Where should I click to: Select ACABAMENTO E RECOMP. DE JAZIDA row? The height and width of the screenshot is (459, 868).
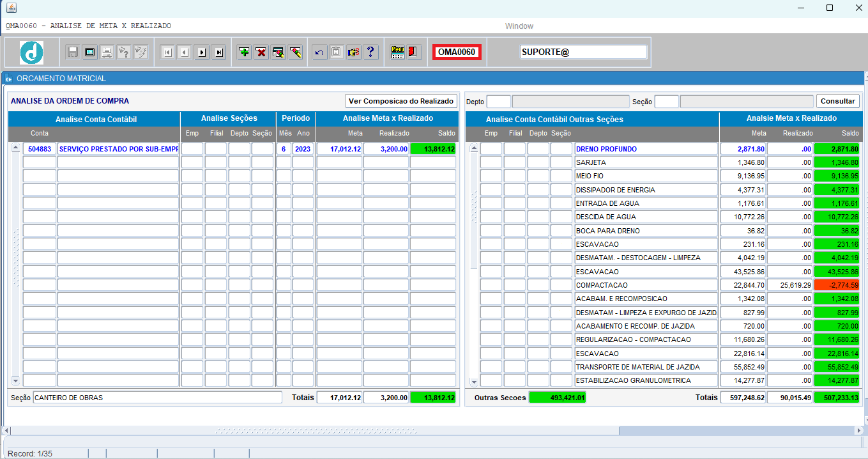(x=646, y=326)
